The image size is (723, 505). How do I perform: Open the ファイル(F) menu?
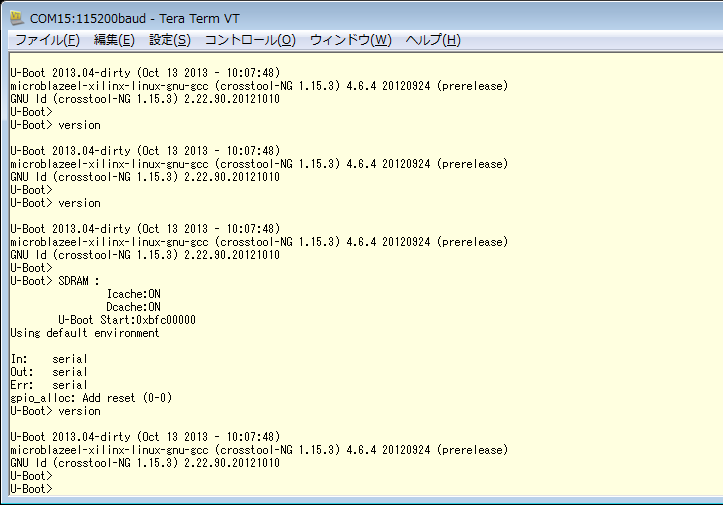click(x=47, y=40)
